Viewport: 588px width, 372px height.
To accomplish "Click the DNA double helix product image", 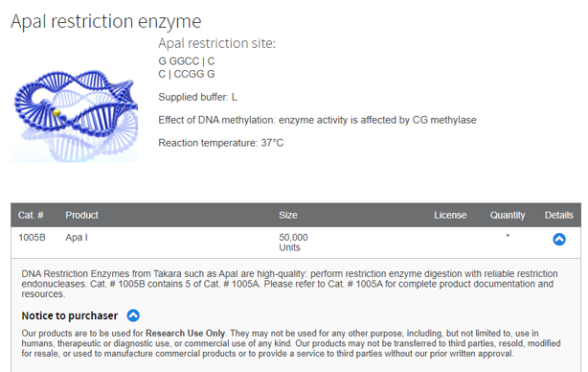I will point(75,115).
